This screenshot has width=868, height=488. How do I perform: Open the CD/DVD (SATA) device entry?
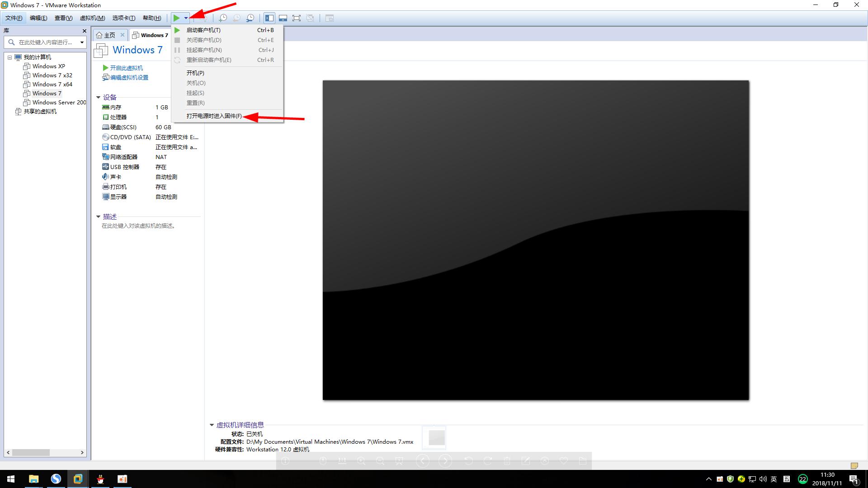click(130, 137)
